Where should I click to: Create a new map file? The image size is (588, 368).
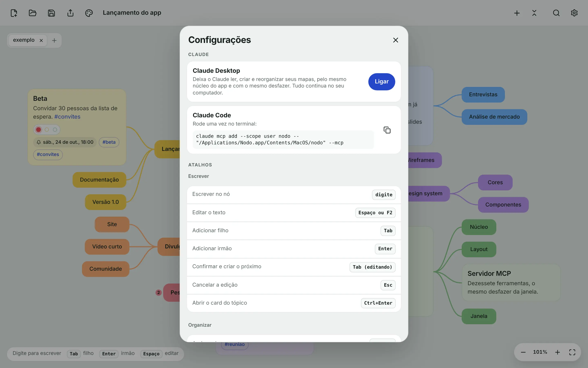[14, 13]
